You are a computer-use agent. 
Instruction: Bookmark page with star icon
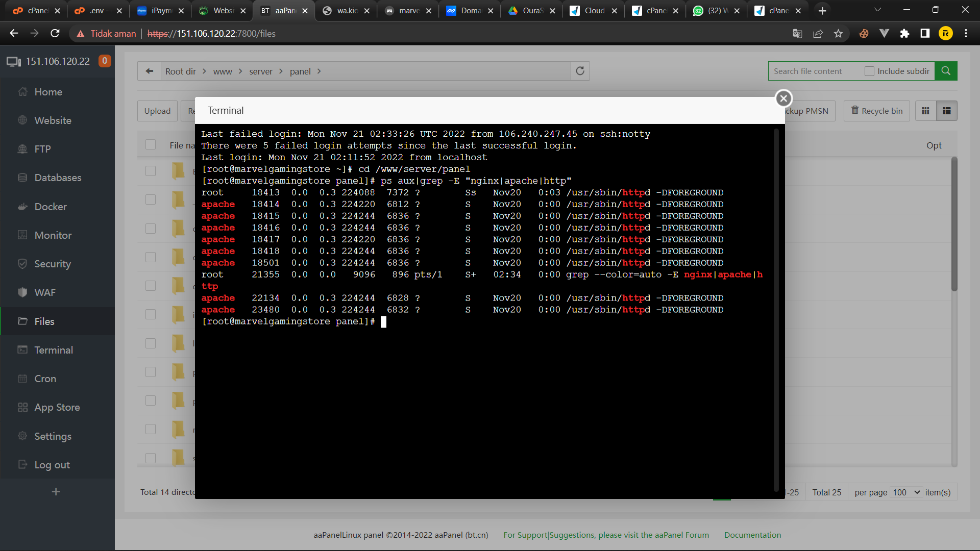point(838,34)
